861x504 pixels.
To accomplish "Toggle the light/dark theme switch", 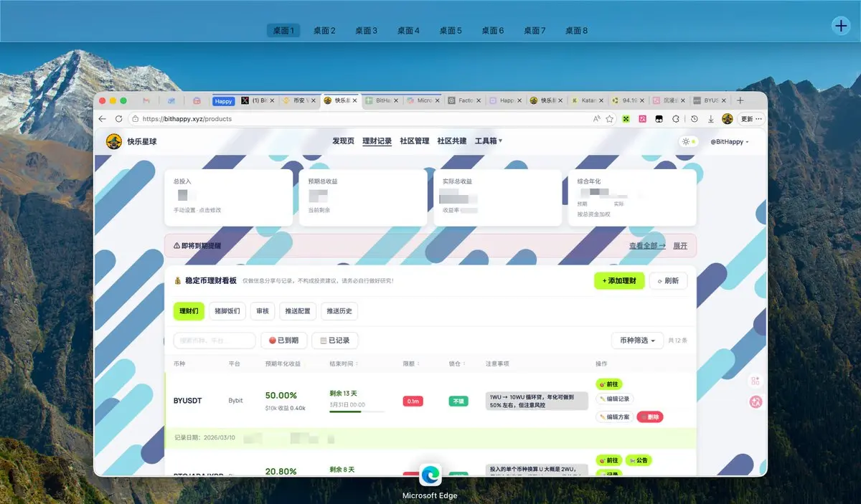I will point(689,141).
